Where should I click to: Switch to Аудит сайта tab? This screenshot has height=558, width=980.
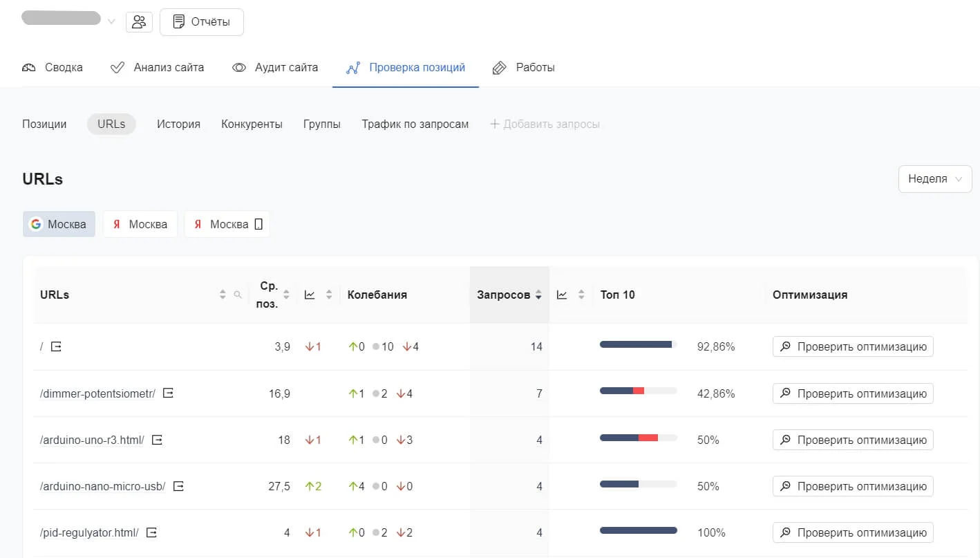tap(275, 68)
